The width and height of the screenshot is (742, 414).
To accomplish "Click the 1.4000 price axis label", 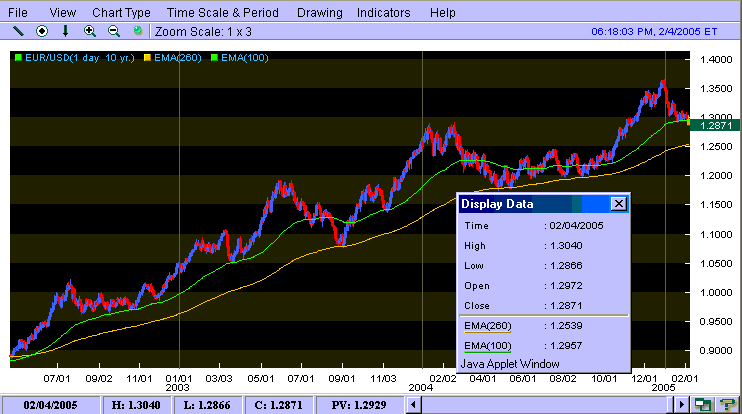I will pyautogui.click(x=716, y=60).
